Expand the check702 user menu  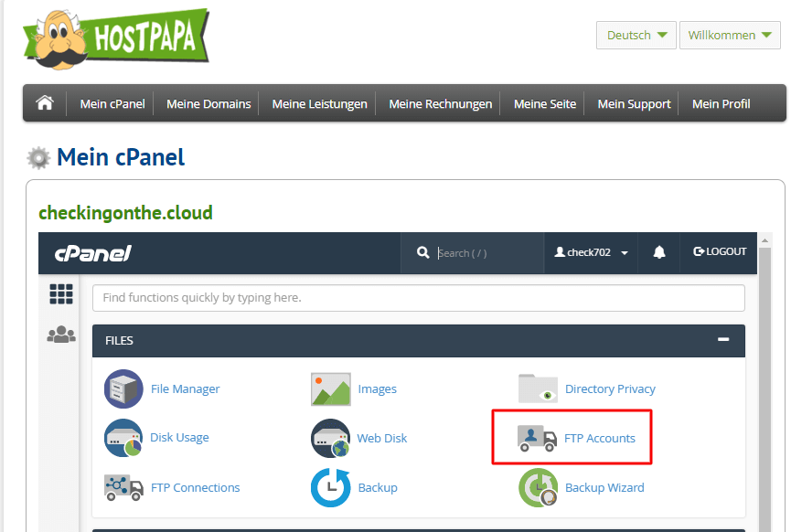[591, 252]
